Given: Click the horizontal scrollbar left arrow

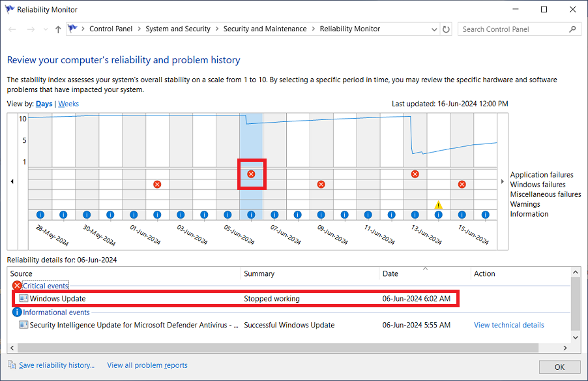Looking at the screenshot, I should [12, 348].
